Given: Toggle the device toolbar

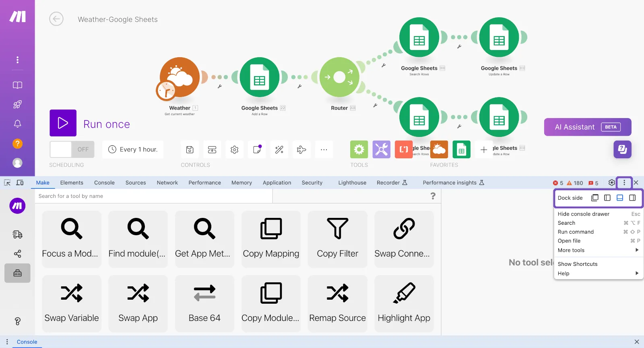Looking at the screenshot, I should 20,182.
